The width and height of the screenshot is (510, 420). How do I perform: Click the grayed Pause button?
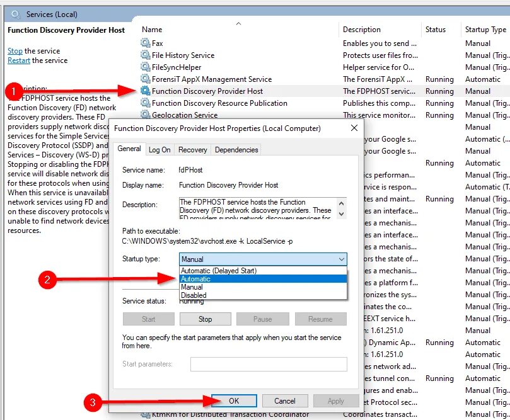pos(262,319)
